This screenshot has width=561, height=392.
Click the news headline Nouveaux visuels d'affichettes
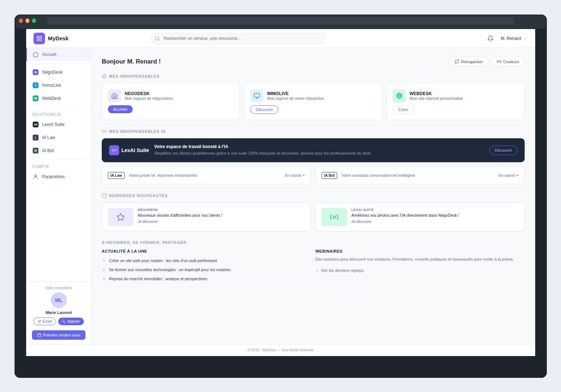coord(180,215)
